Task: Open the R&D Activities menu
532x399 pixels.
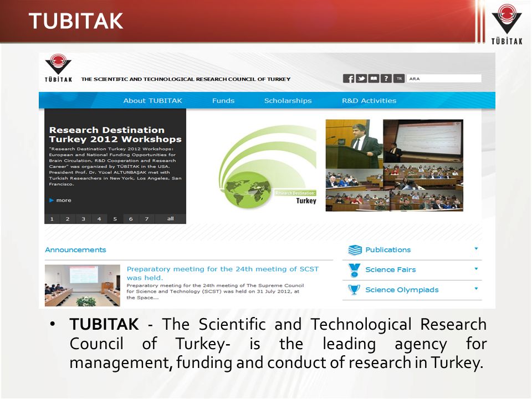Action: point(369,101)
